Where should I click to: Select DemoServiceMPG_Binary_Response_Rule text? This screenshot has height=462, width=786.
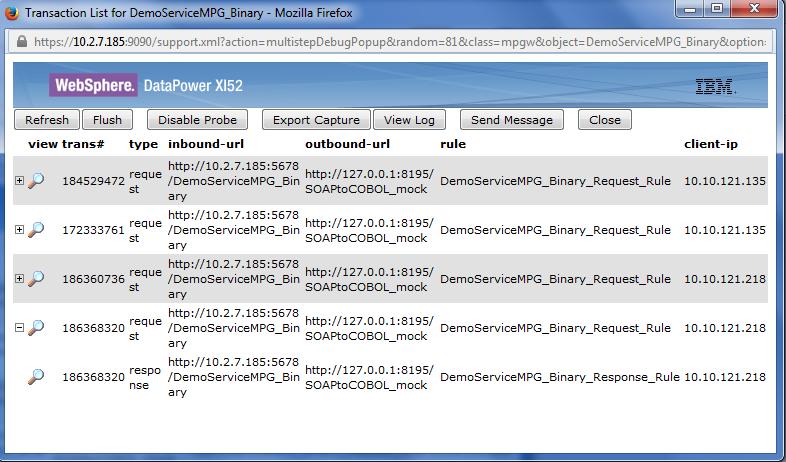[560, 377]
